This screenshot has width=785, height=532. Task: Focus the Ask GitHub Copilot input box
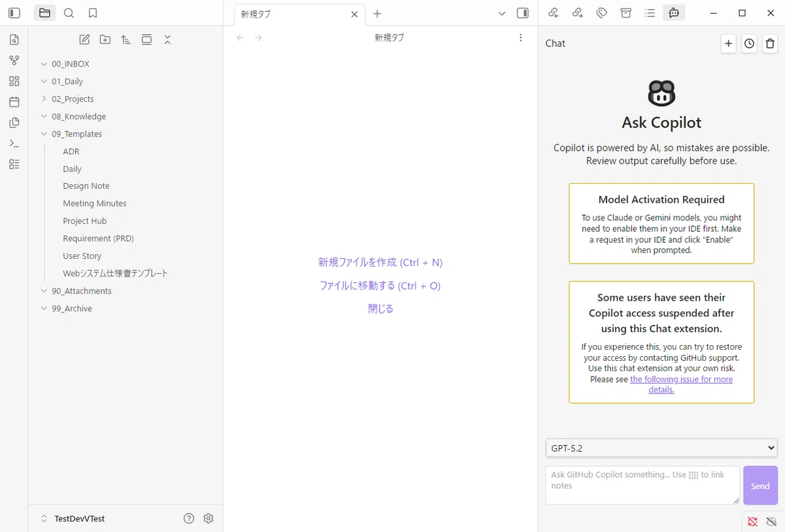(x=642, y=485)
